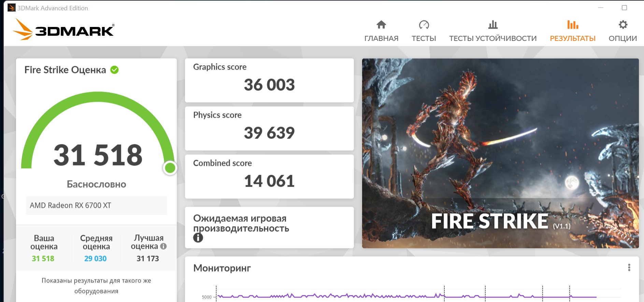The height and width of the screenshot is (302, 644).
Task: Click the green marker at the score gauge end
Action: [x=170, y=168]
